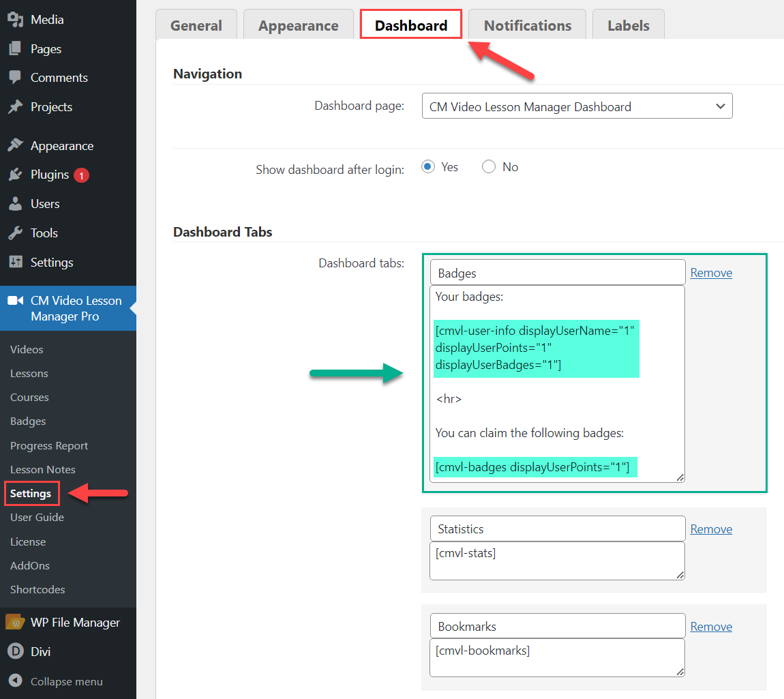Open Badges in plugin submenu
The height and width of the screenshot is (699, 784).
[28, 421]
